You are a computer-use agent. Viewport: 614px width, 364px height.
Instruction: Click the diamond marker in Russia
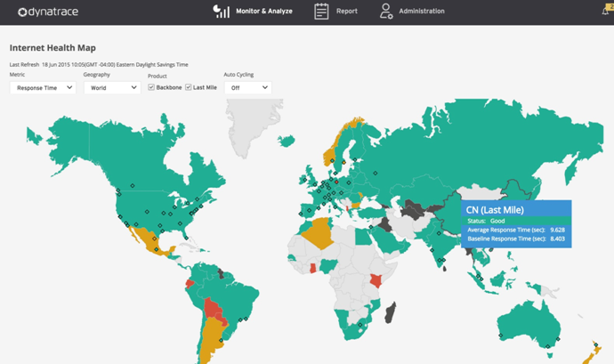pyautogui.click(x=375, y=173)
